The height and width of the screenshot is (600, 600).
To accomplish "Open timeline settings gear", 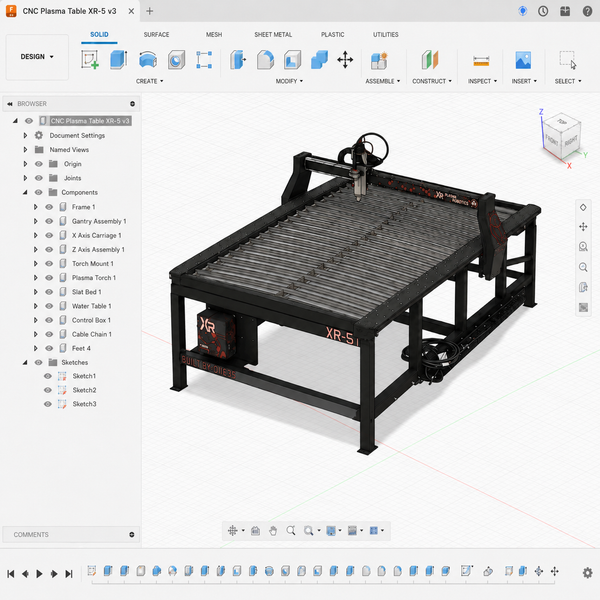I will coord(588,573).
